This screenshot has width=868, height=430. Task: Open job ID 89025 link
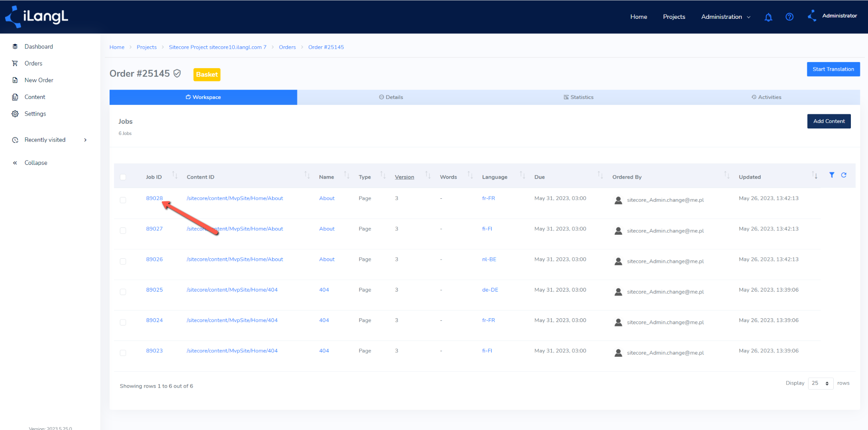pos(155,290)
